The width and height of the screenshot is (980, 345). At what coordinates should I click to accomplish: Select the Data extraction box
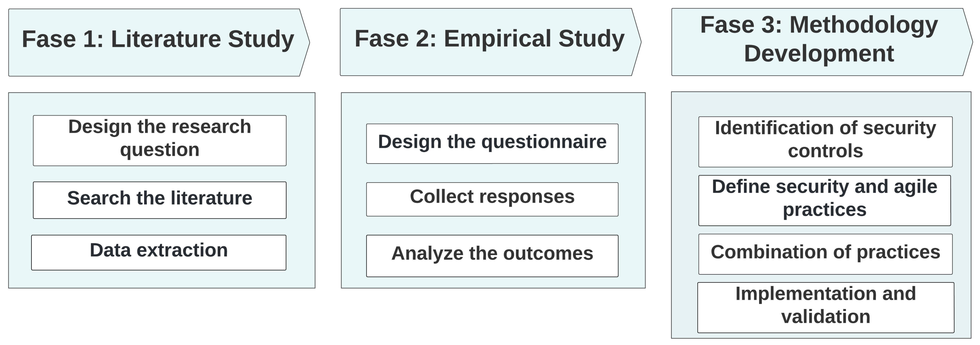click(x=159, y=252)
